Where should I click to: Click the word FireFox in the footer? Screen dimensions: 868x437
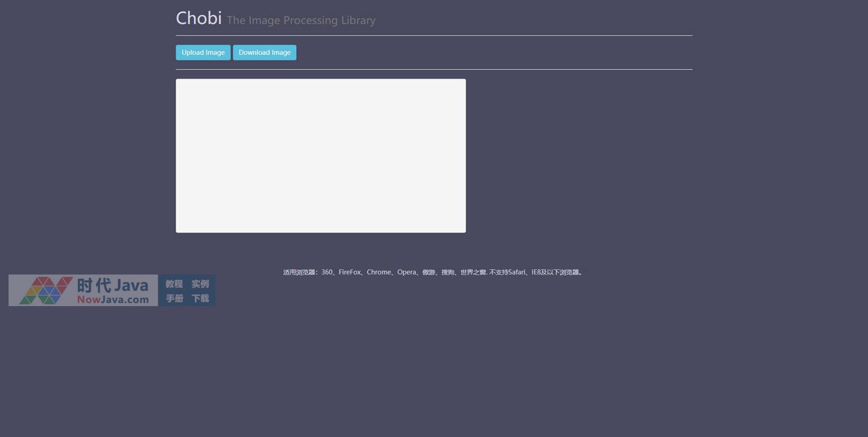click(350, 272)
